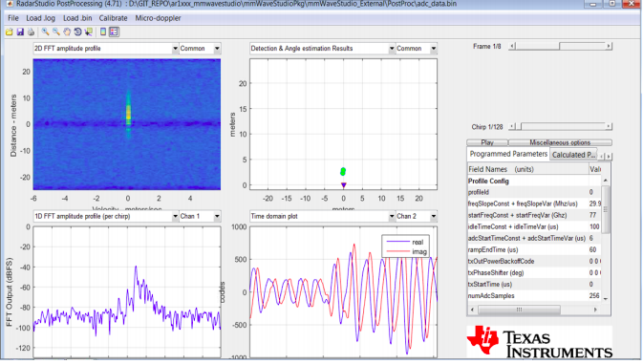Viewport: 643px width, 364px height.
Task: Open the Calibrate menu
Action: pos(113,18)
